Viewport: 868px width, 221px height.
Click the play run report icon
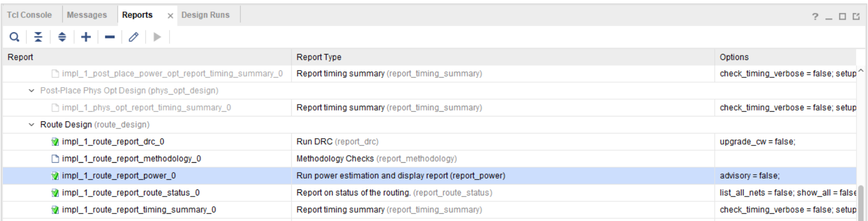(157, 37)
